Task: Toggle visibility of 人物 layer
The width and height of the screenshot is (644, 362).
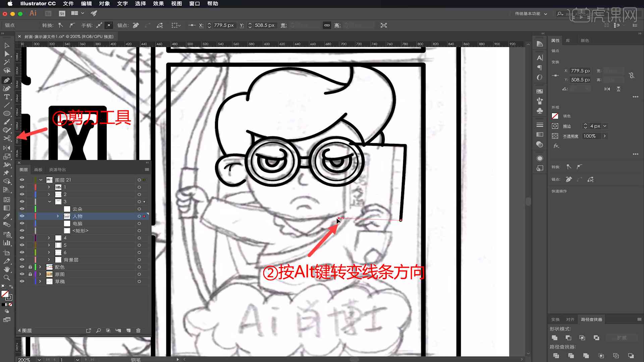Action: [x=22, y=216]
